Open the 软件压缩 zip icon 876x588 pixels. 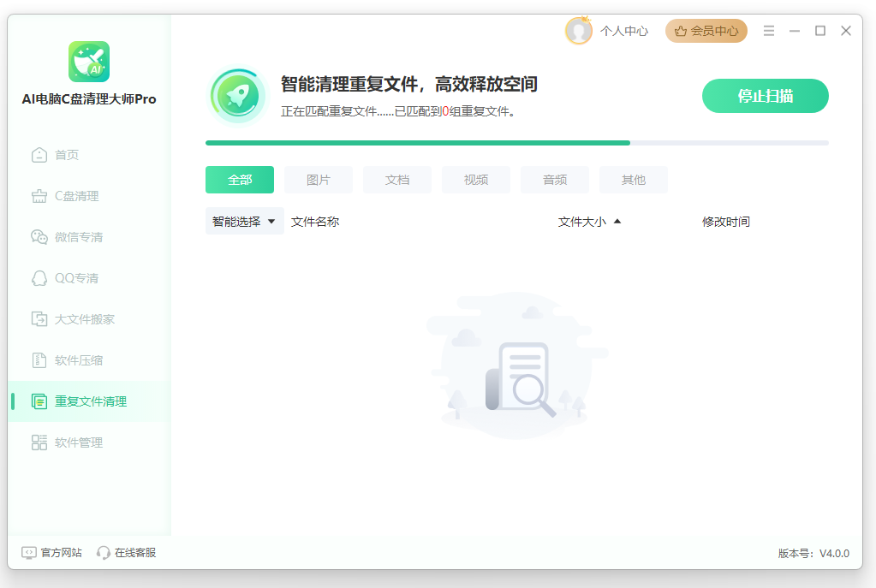39,360
